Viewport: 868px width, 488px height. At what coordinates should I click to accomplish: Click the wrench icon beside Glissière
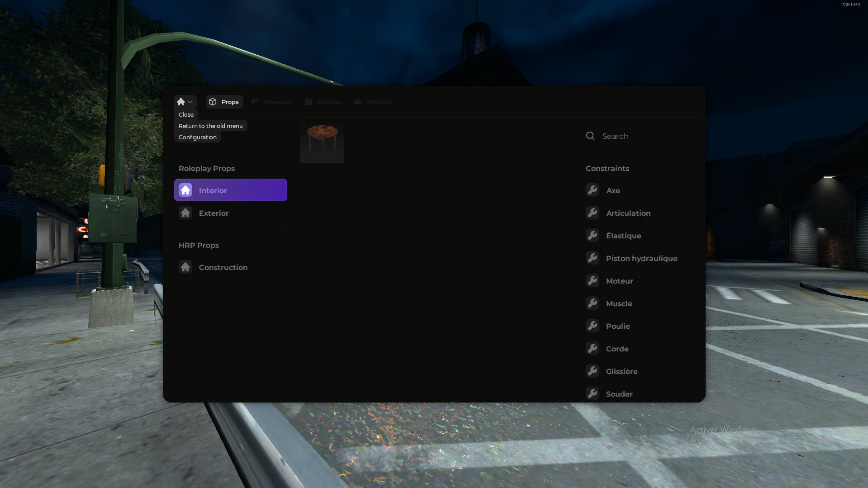pyautogui.click(x=593, y=371)
